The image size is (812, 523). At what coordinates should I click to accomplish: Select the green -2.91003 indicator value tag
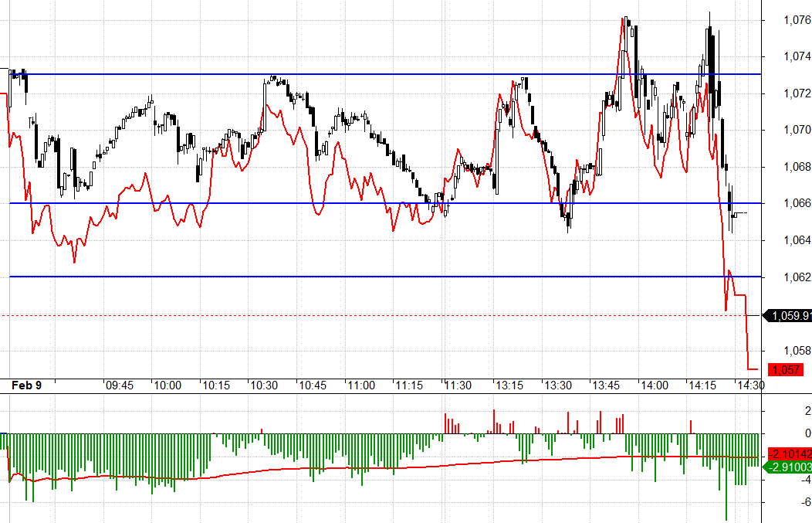789,467
